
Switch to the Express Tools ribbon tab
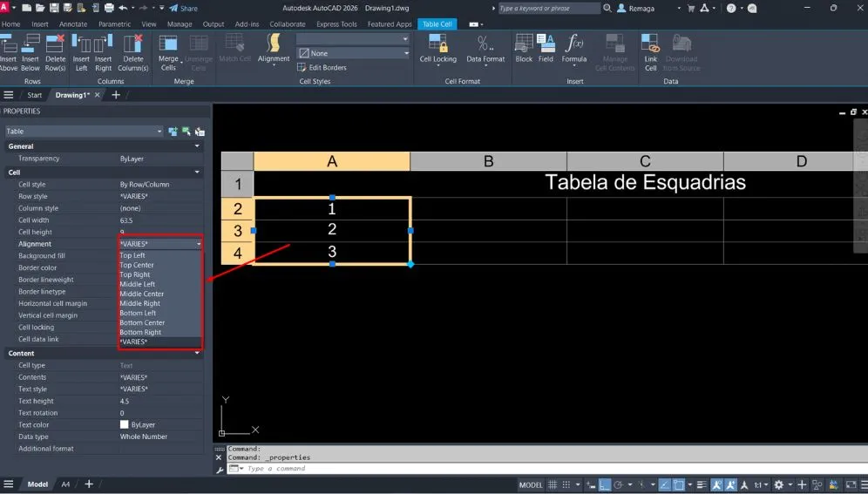point(336,24)
